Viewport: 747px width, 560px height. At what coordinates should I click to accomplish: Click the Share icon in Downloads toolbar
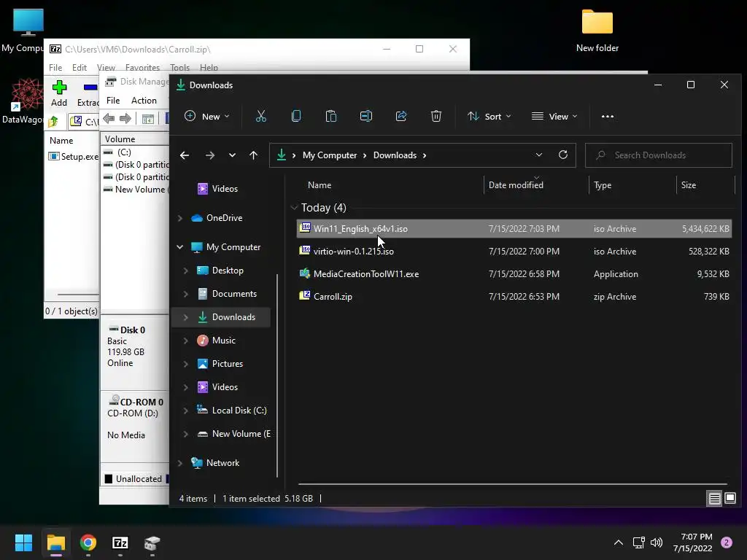(401, 116)
